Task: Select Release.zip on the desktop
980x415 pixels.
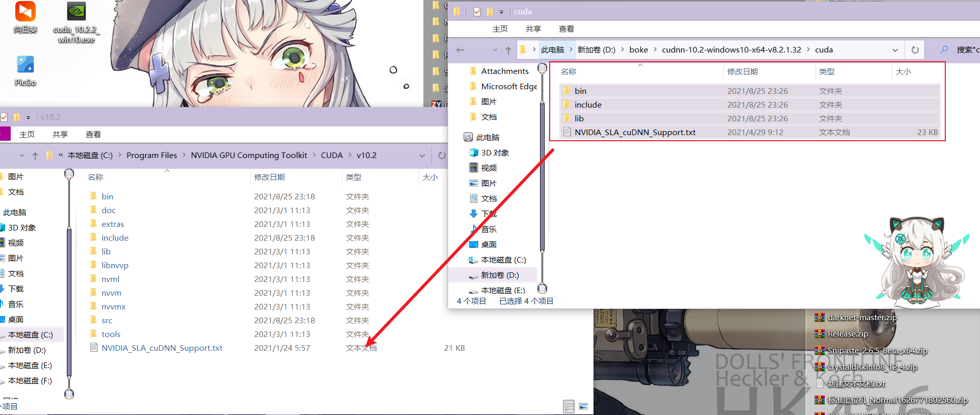Action: tap(841, 334)
